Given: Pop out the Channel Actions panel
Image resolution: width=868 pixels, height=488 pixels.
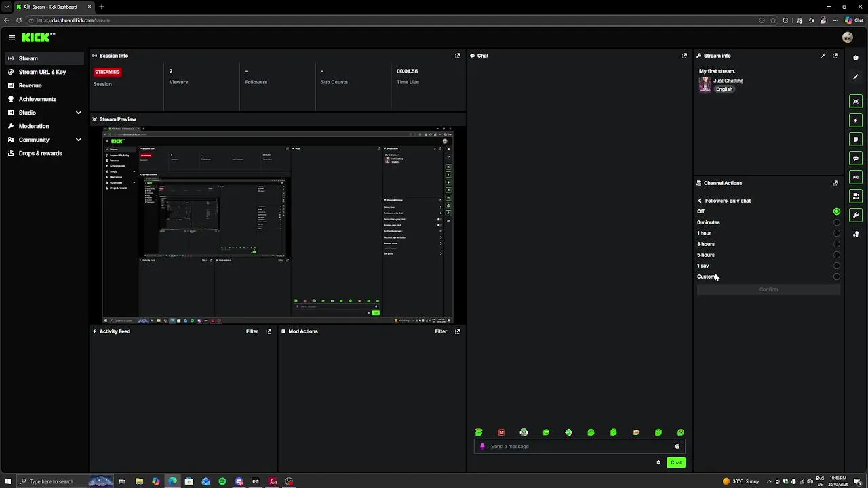Looking at the screenshot, I should (x=835, y=183).
